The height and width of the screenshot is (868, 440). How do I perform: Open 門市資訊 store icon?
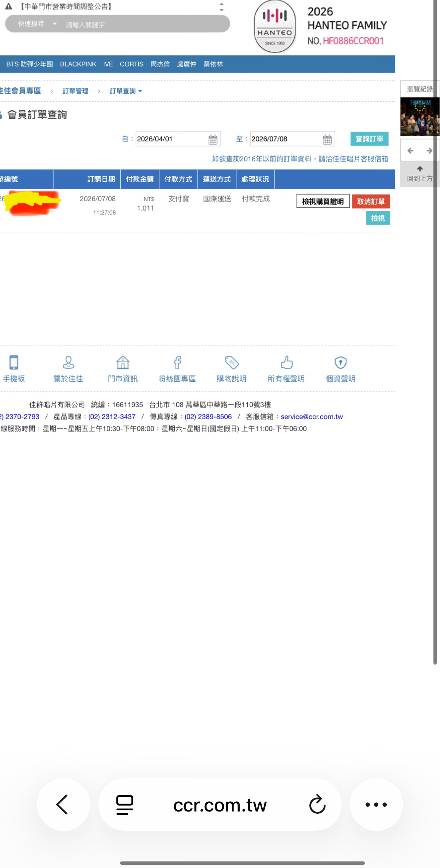pos(123,362)
